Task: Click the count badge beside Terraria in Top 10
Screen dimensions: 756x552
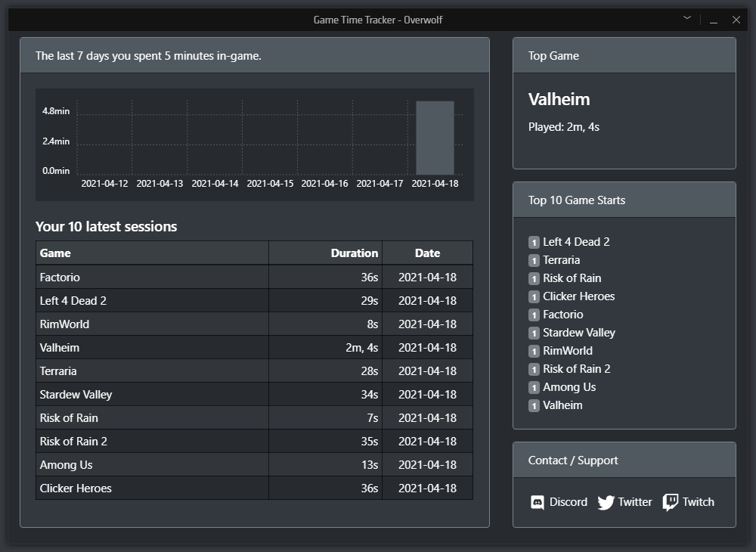Action: tap(534, 261)
